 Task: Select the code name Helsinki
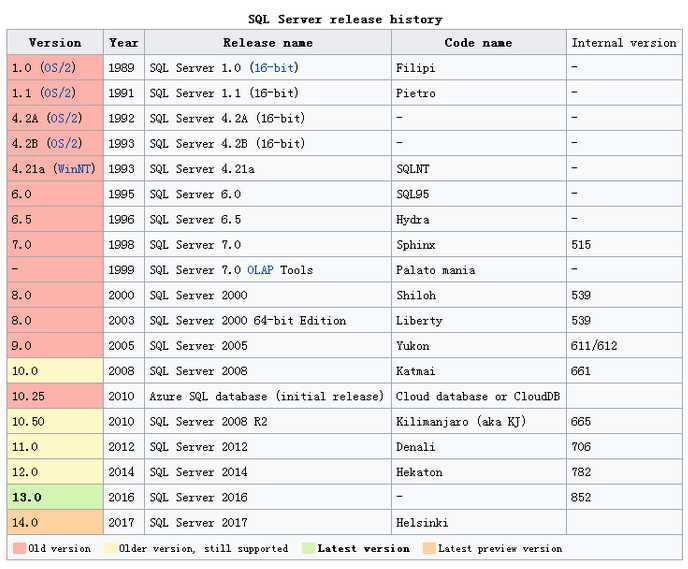422,522
